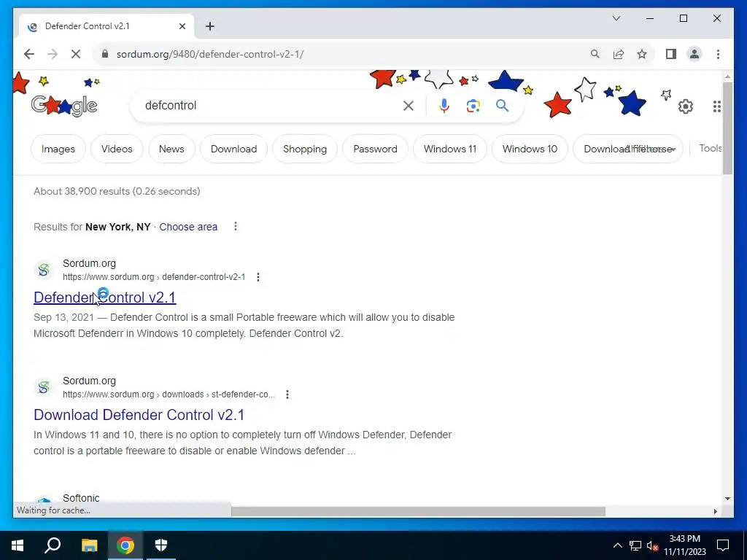
Task: Open the notification center
Action: (x=723, y=545)
